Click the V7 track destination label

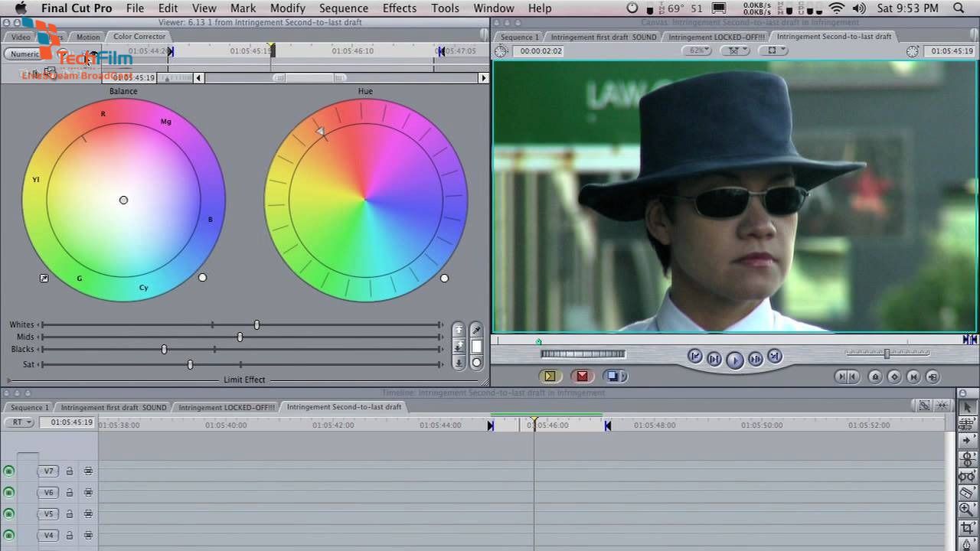tap(49, 471)
